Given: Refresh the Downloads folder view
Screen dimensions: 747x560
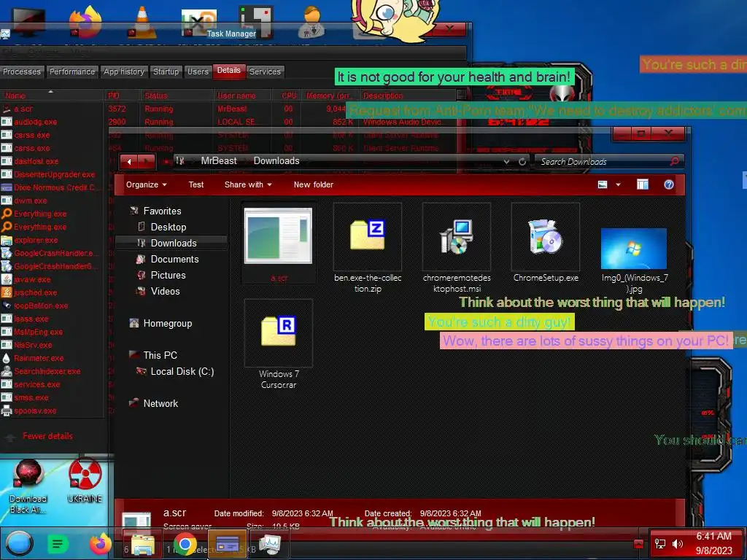Looking at the screenshot, I should click(x=522, y=162).
